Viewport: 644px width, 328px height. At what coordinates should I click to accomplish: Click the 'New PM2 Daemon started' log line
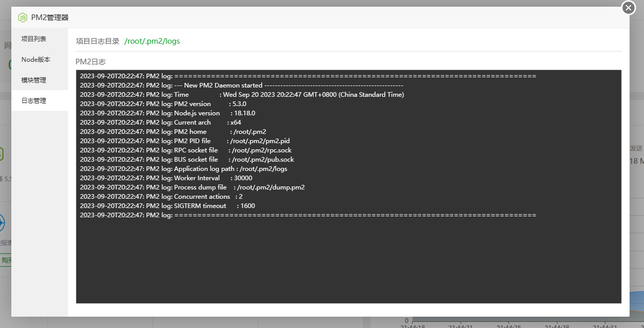[242, 85]
